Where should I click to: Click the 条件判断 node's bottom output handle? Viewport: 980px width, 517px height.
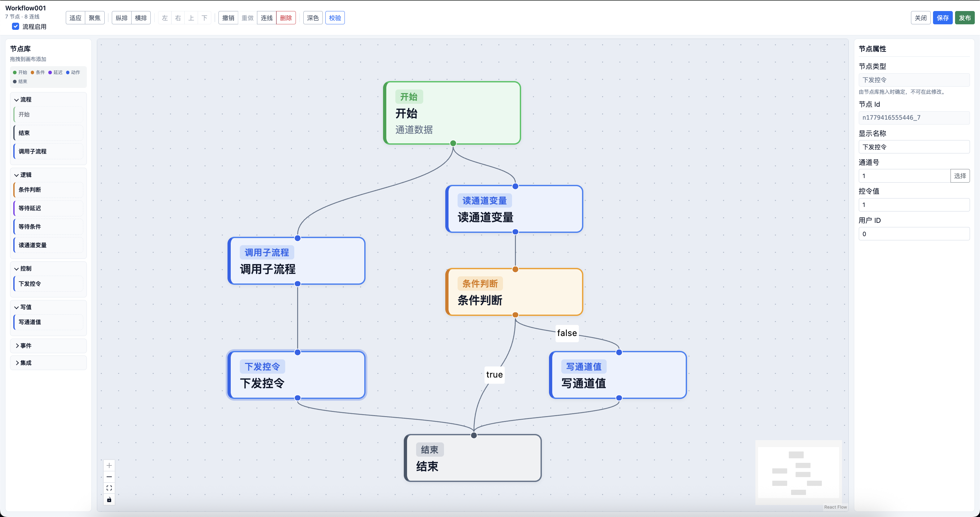(516, 315)
